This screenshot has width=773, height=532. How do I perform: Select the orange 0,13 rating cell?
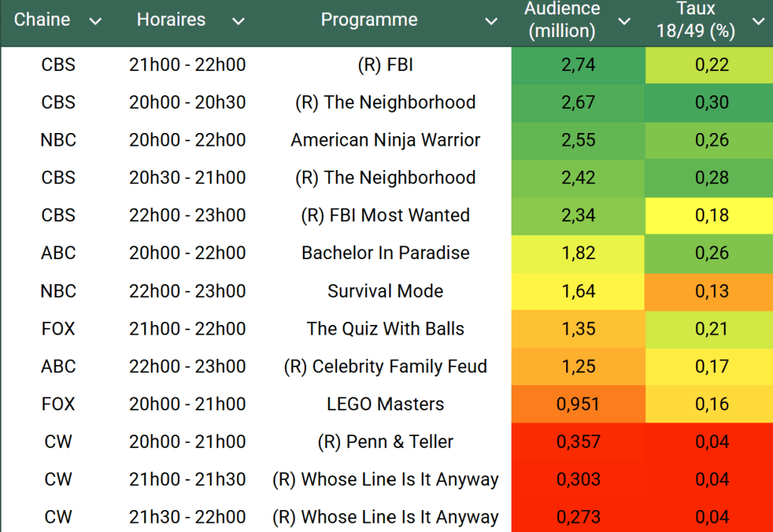(712, 291)
